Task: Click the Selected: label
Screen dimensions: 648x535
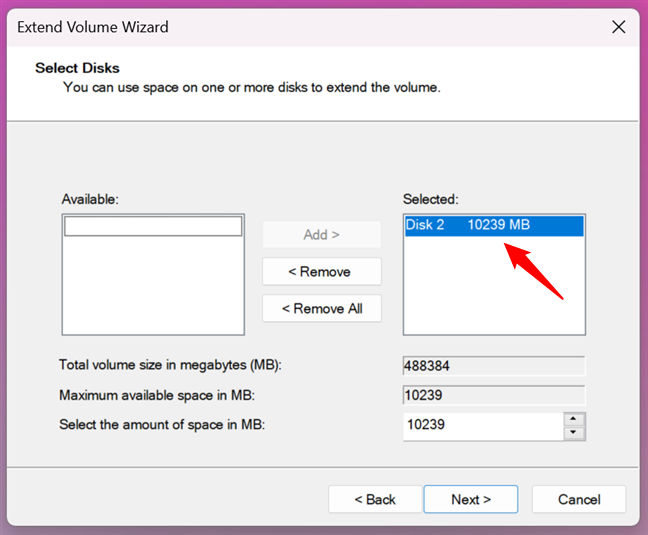Action: click(431, 200)
